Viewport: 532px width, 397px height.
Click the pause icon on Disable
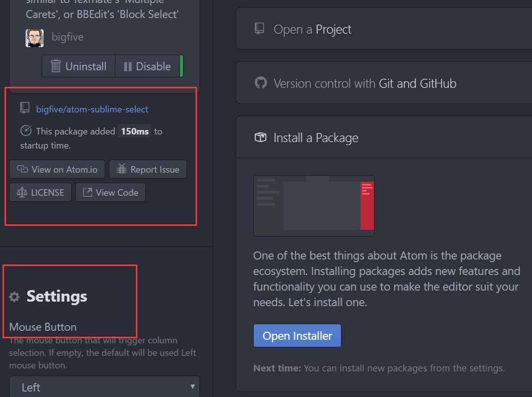pyautogui.click(x=127, y=67)
